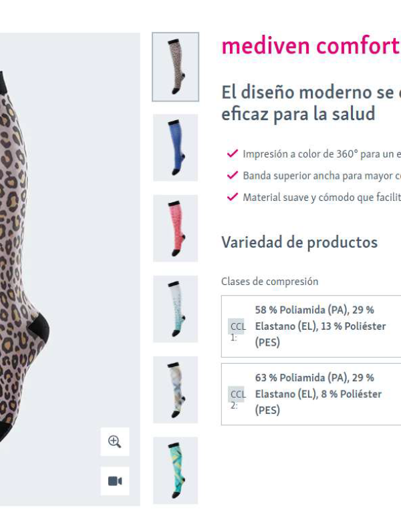
Task: Select the blue sock thumbnail
Action: (x=175, y=148)
